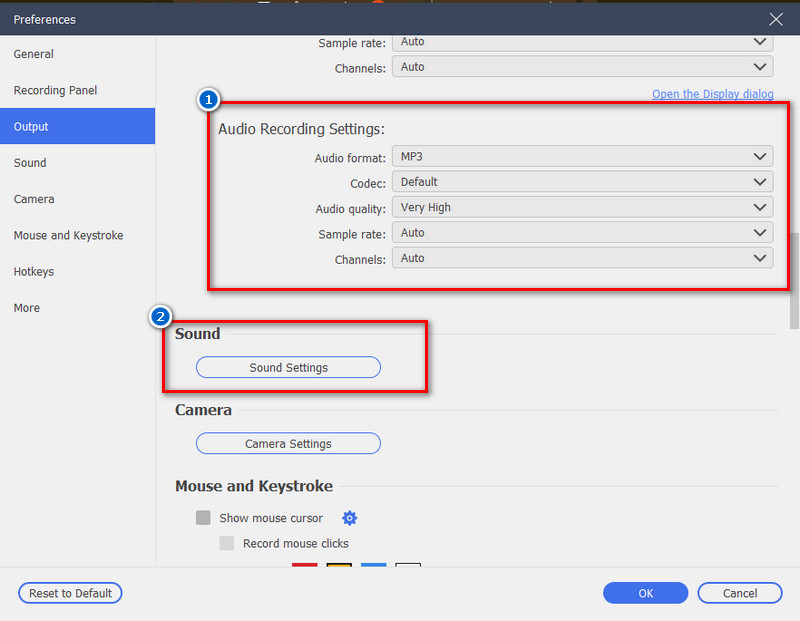Screen dimensions: 800x621
Task: Select General in the sidebar
Action: click(78, 54)
